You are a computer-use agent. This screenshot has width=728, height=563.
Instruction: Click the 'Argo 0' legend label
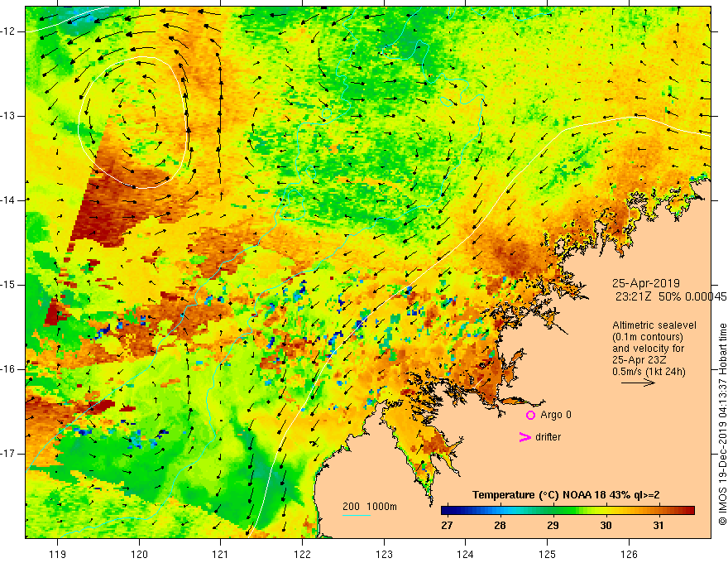556,415
